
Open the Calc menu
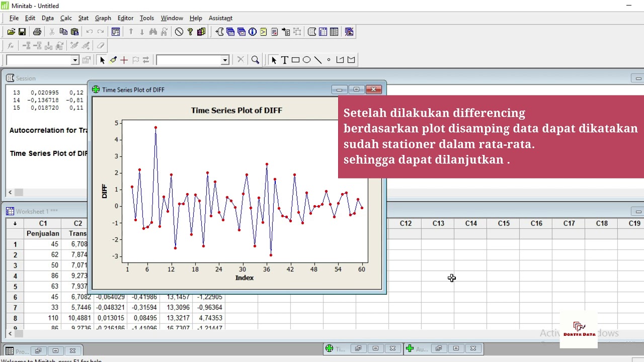[66, 18]
